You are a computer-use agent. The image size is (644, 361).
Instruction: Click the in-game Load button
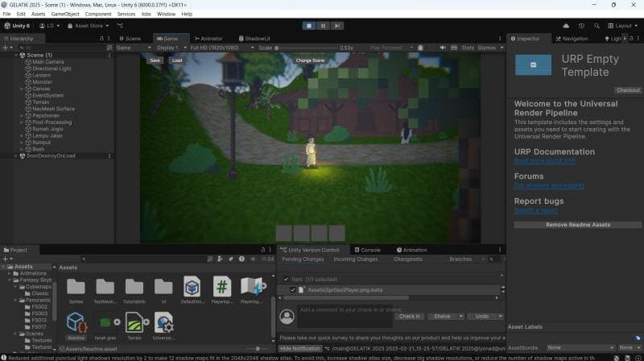point(177,60)
